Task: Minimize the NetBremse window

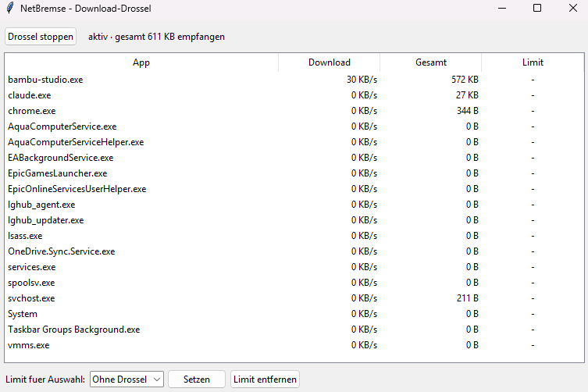Action: pos(502,8)
